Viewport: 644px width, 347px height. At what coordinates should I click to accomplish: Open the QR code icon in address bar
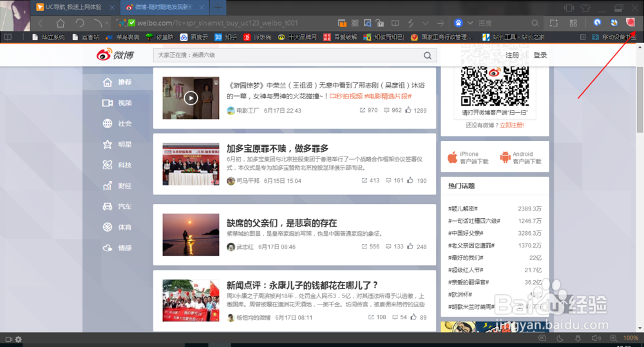click(355, 23)
